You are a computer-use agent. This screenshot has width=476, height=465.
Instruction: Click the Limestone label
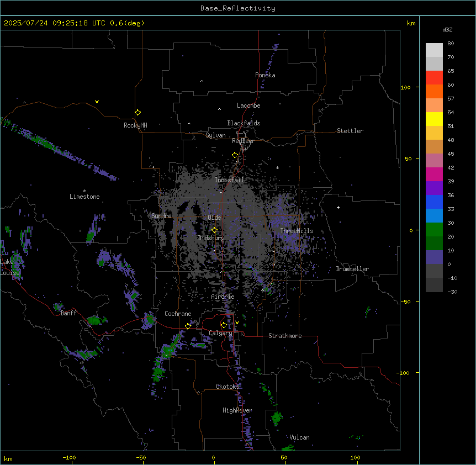click(84, 197)
